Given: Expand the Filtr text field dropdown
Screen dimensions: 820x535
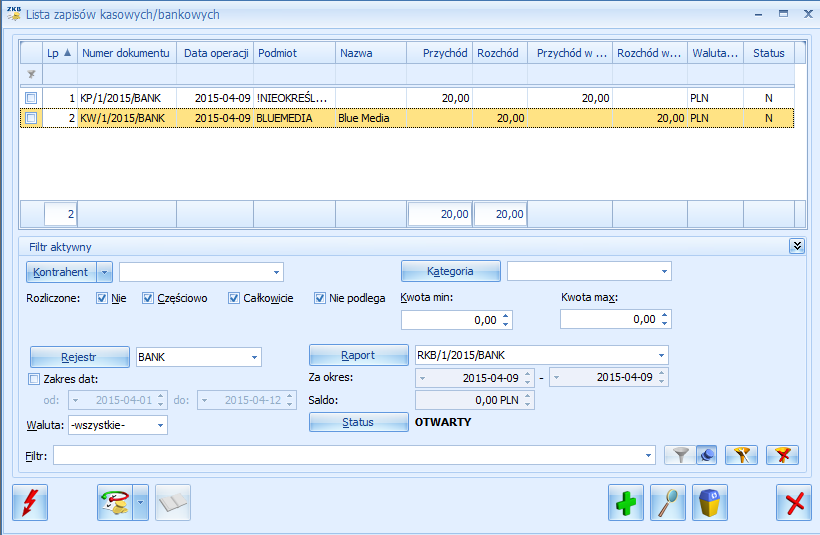Looking at the screenshot, I should pos(648,455).
